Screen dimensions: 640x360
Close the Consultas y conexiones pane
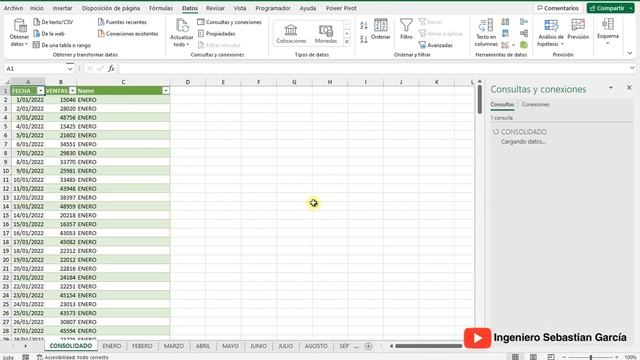pos(629,88)
